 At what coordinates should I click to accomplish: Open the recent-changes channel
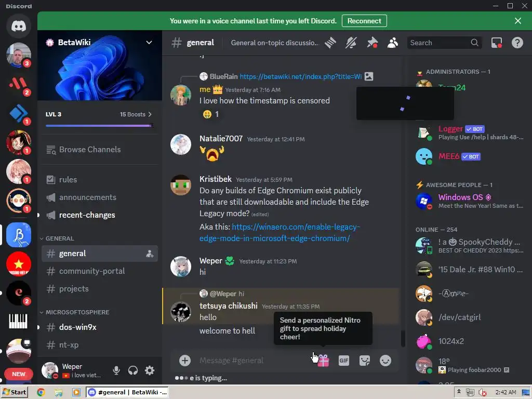click(100, 215)
